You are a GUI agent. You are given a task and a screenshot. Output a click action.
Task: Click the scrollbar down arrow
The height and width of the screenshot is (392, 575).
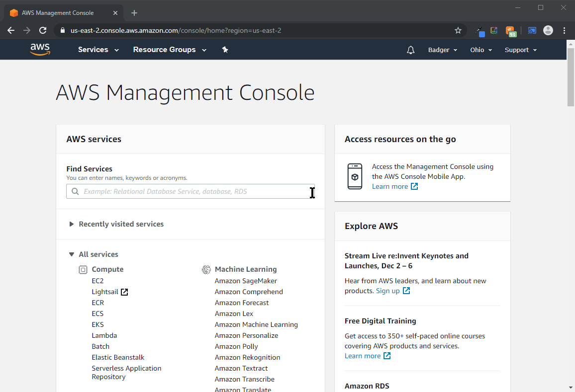(x=571, y=387)
